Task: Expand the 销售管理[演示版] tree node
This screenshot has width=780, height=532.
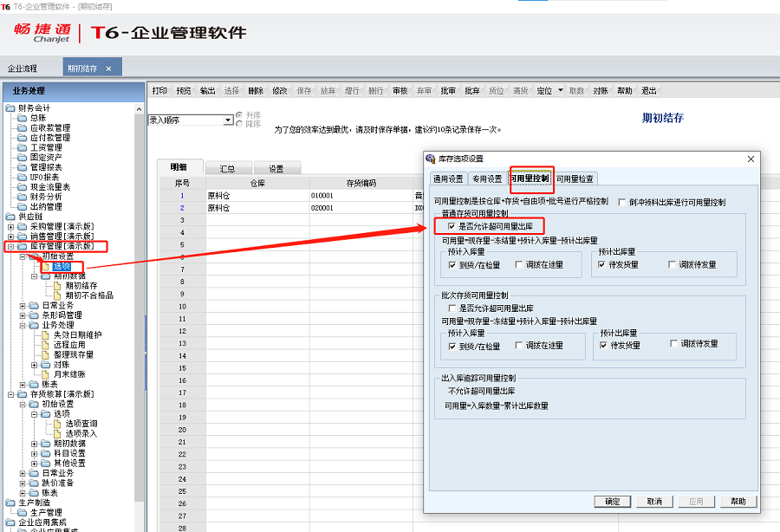Action: point(10,237)
